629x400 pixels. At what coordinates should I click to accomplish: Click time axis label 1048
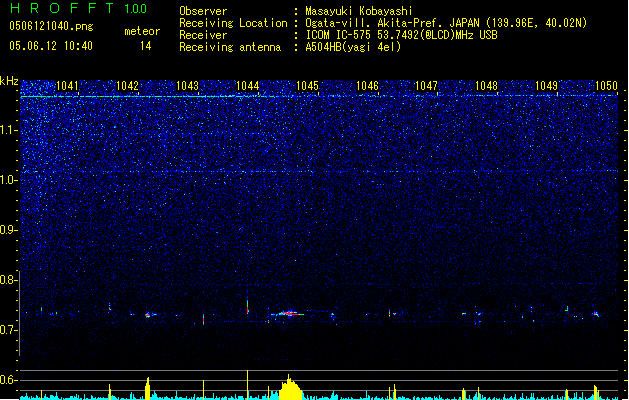(x=486, y=86)
